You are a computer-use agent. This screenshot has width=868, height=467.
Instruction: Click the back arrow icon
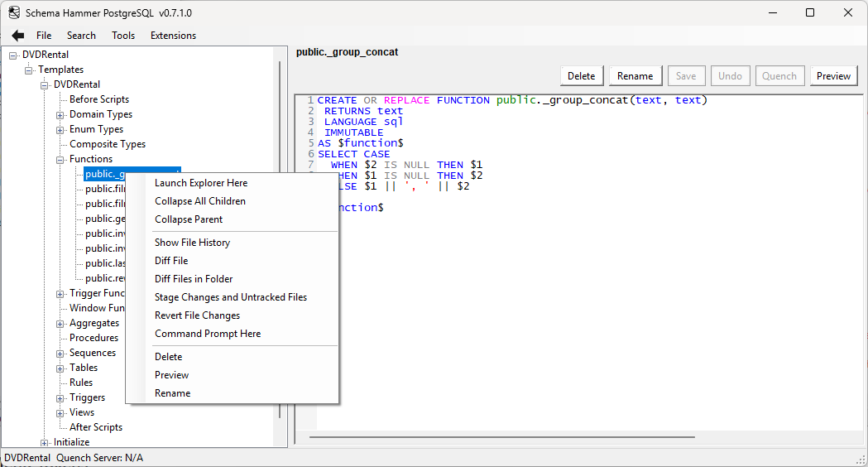click(17, 36)
